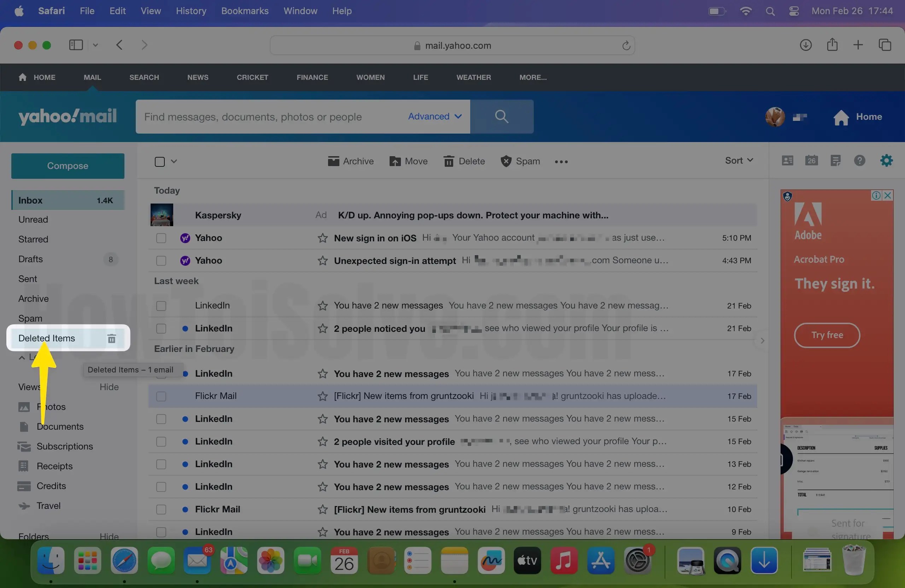905x588 pixels.
Task: Open the Advanced search dropdown
Action: pyautogui.click(x=434, y=116)
